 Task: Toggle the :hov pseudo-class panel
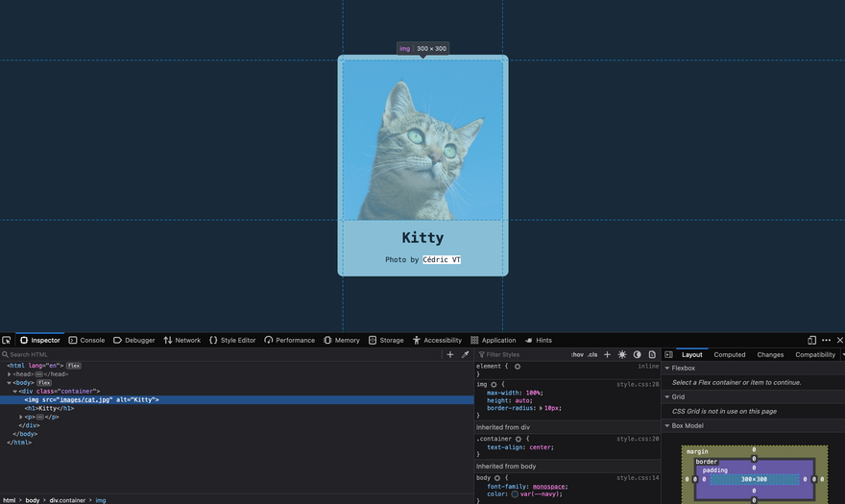coord(577,354)
